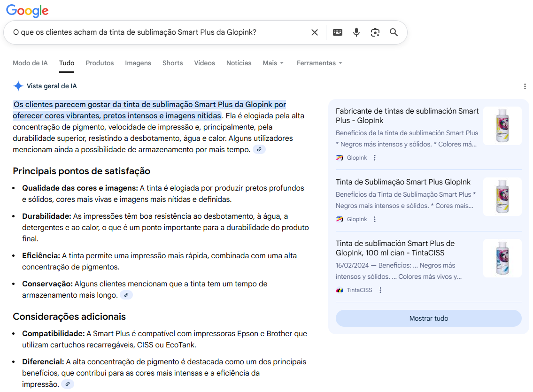Click the Google logo
Image resolution: width=533 pixels, height=392 pixels.
tap(27, 10)
